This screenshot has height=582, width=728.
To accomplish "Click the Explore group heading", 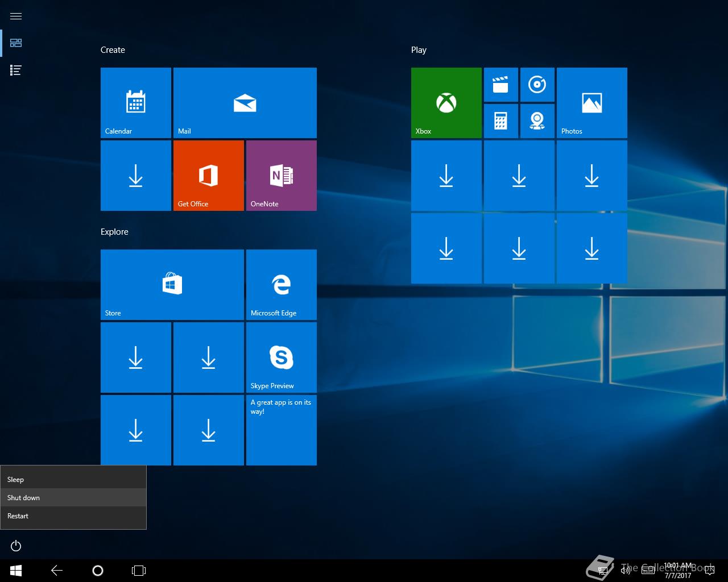I will [114, 232].
